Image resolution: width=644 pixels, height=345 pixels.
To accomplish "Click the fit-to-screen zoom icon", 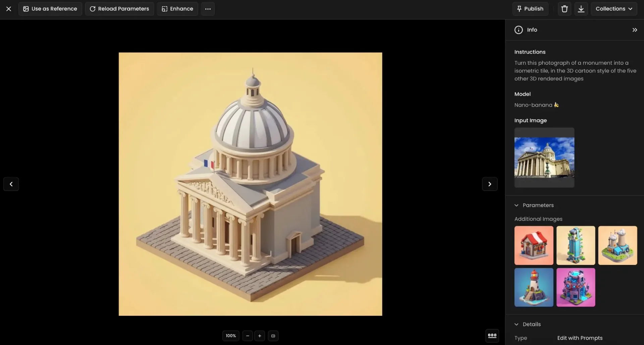I will click(x=273, y=336).
